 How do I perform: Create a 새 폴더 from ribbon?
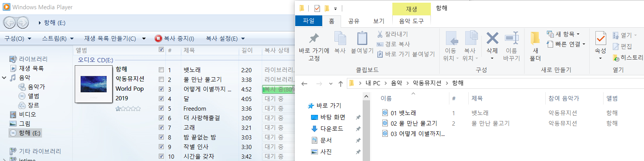tap(535, 47)
